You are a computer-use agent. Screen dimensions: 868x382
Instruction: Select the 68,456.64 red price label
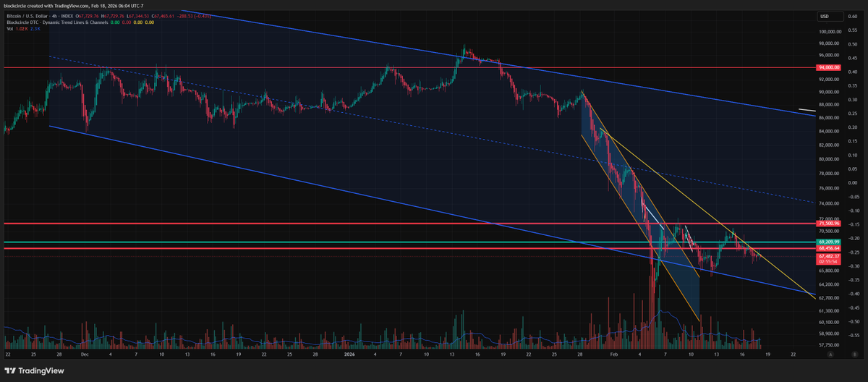point(828,248)
